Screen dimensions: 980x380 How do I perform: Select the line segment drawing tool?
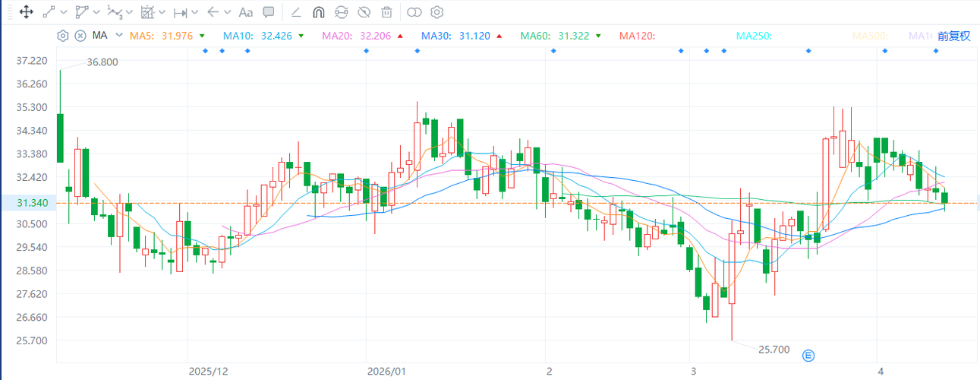pyautogui.click(x=49, y=12)
